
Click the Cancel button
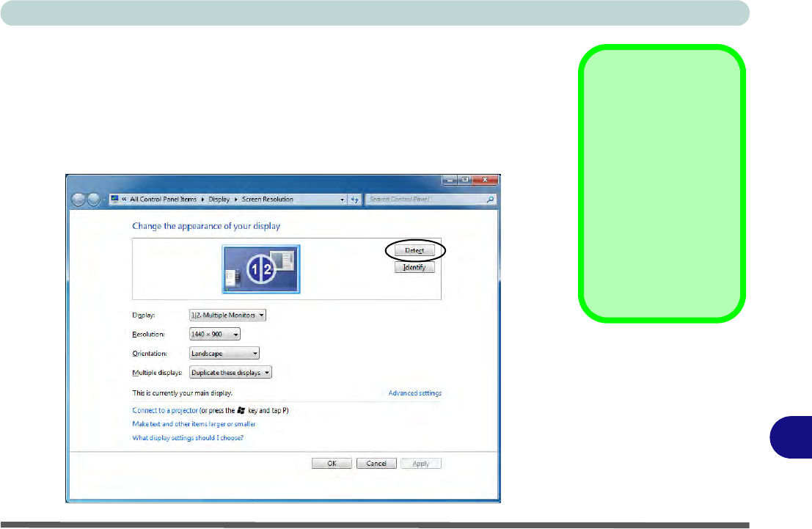pyautogui.click(x=376, y=464)
